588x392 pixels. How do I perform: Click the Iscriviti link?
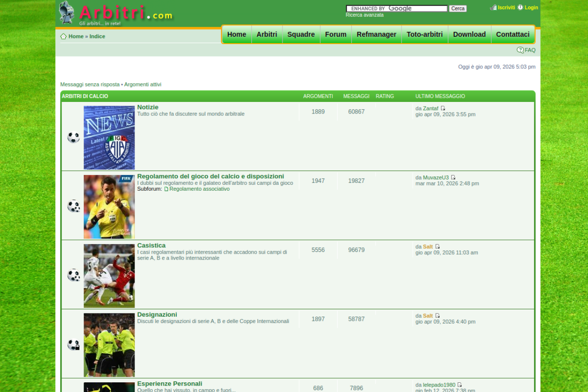tap(507, 7)
